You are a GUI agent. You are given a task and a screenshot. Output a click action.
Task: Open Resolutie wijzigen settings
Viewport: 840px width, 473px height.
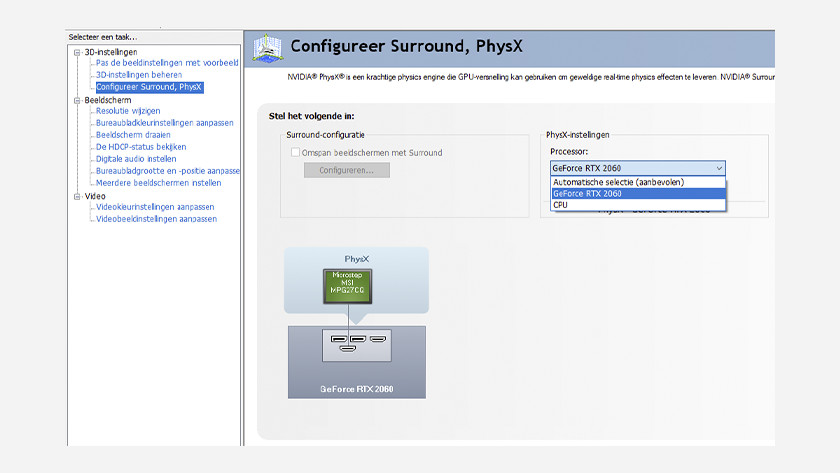click(x=128, y=111)
